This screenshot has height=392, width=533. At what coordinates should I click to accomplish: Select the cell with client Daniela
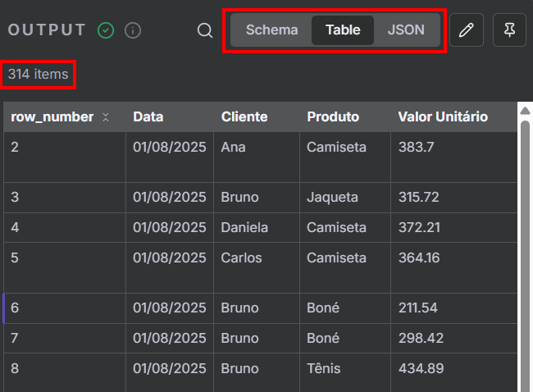[257, 227]
